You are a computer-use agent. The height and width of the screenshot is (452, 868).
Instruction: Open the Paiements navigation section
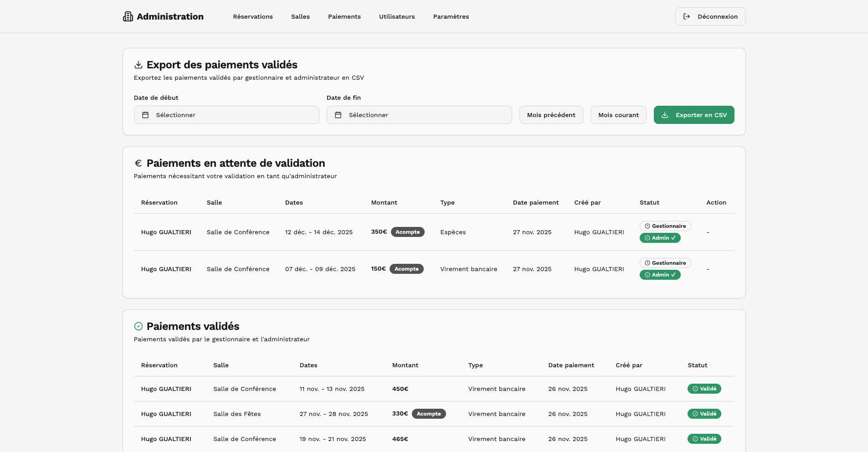344,16
